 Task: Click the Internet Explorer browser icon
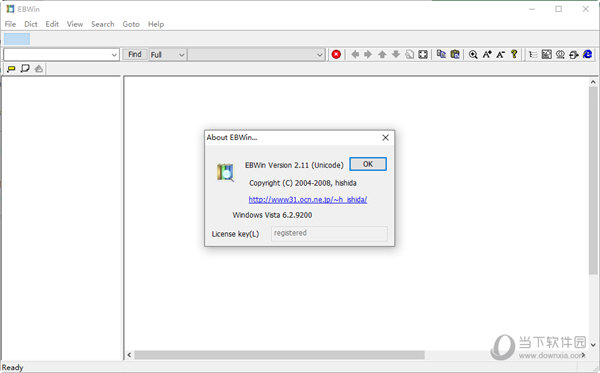coord(587,54)
